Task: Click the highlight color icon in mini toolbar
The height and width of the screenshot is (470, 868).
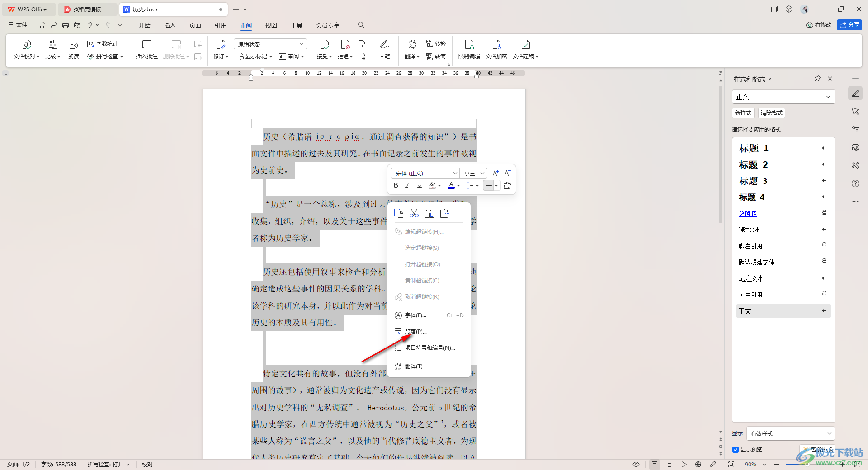Action: pos(432,185)
